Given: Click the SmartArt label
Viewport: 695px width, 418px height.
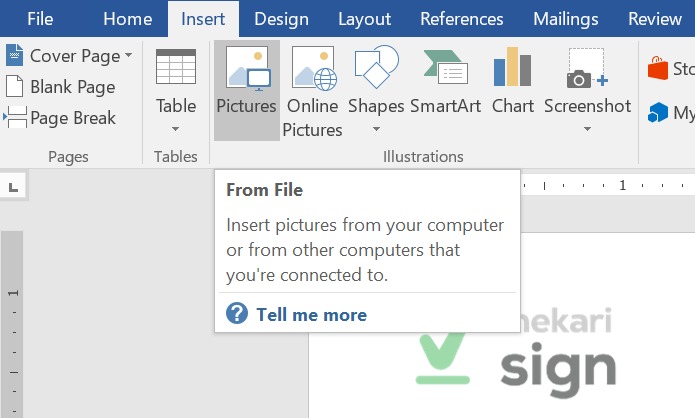Looking at the screenshot, I should [445, 106].
